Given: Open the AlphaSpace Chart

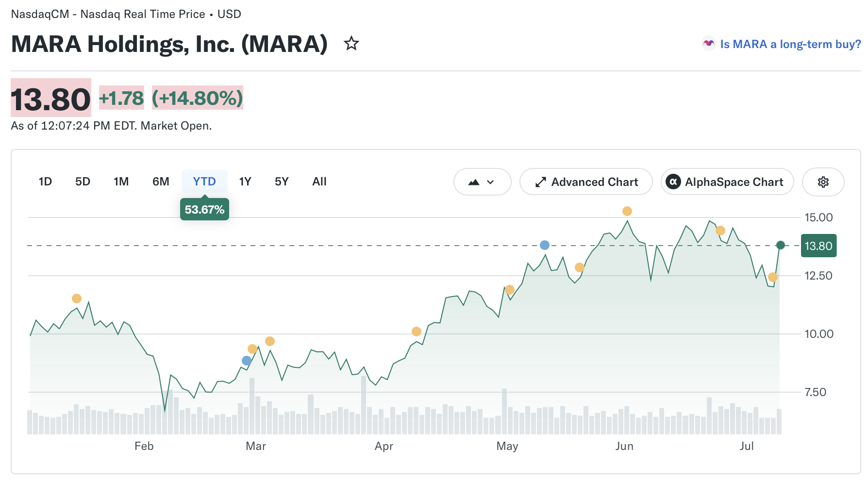Looking at the screenshot, I should [727, 182].
